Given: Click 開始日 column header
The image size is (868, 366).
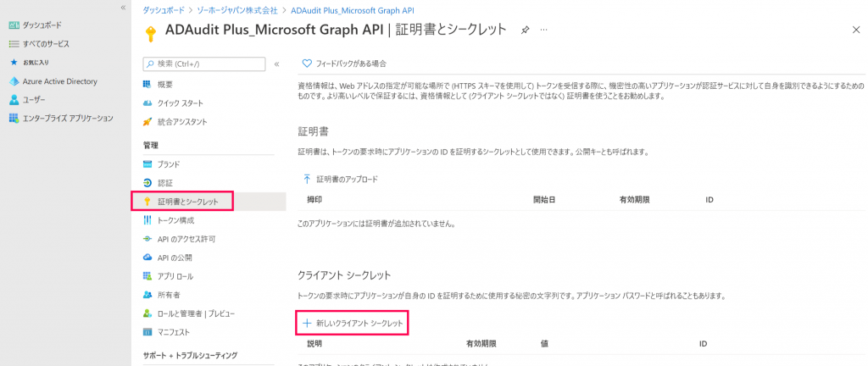Looking at the screenshot, I should click(x=543, y=200).
